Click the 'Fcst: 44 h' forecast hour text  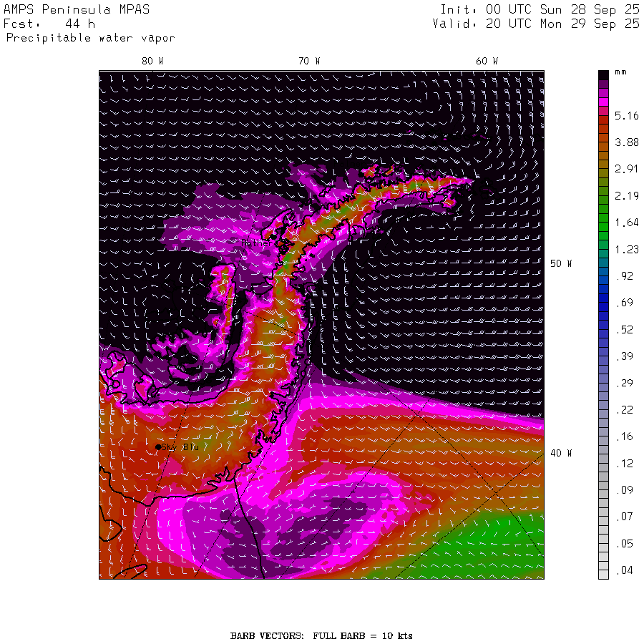49,24
